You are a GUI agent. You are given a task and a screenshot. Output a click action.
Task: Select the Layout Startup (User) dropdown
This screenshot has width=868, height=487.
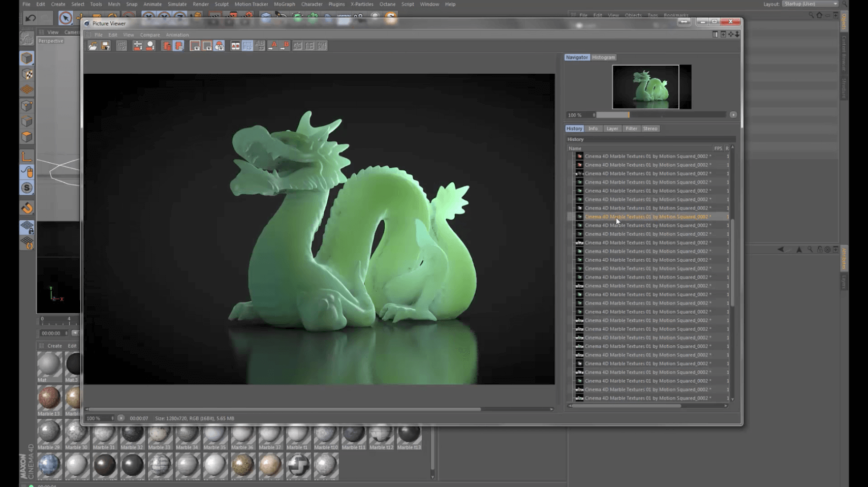(x=810, y=4)
